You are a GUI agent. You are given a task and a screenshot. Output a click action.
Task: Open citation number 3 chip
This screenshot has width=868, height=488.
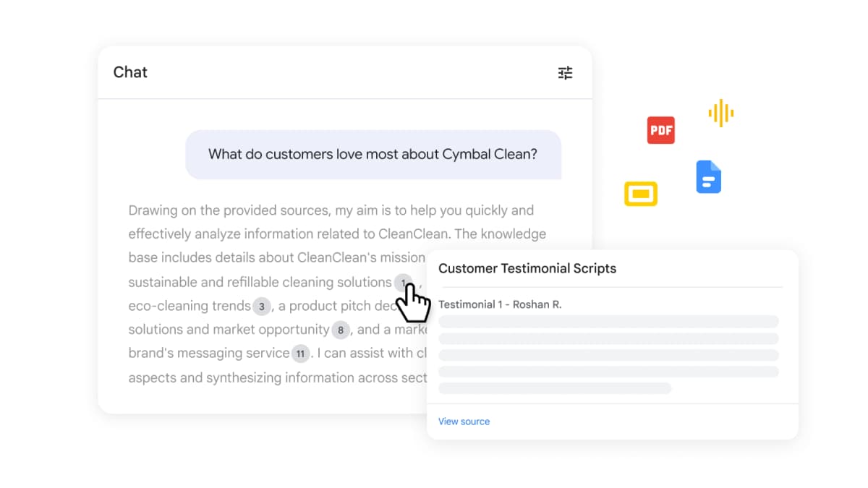point(262,306)
